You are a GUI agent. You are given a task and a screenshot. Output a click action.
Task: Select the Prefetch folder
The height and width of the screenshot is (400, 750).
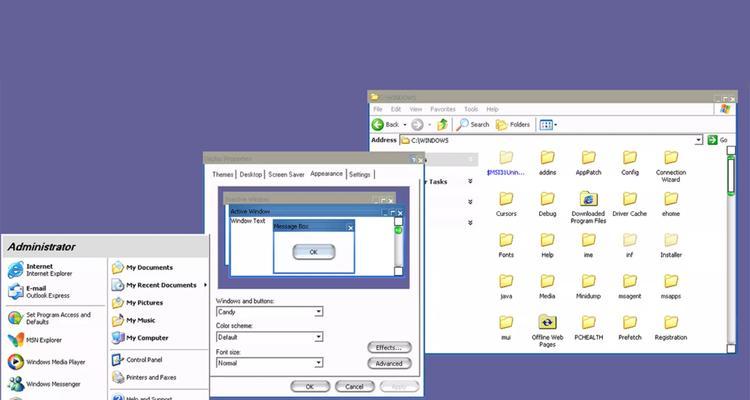(629, 328)
